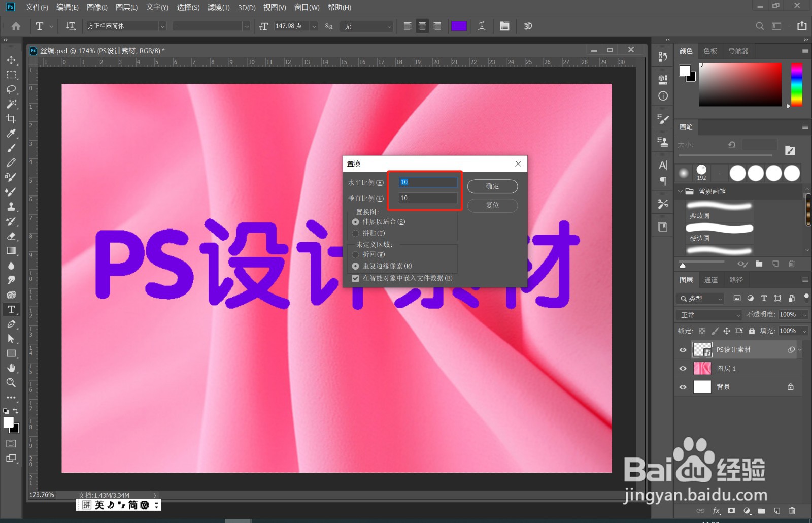
Task: Open the blend mode 正常 dropdown
Action: 709,315
